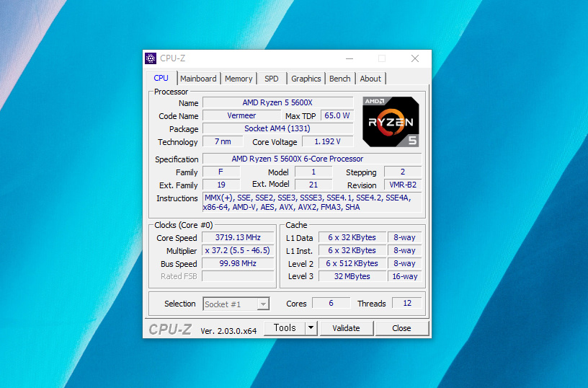Select the SPD tab
588x388 pixels.
point(272,79)
